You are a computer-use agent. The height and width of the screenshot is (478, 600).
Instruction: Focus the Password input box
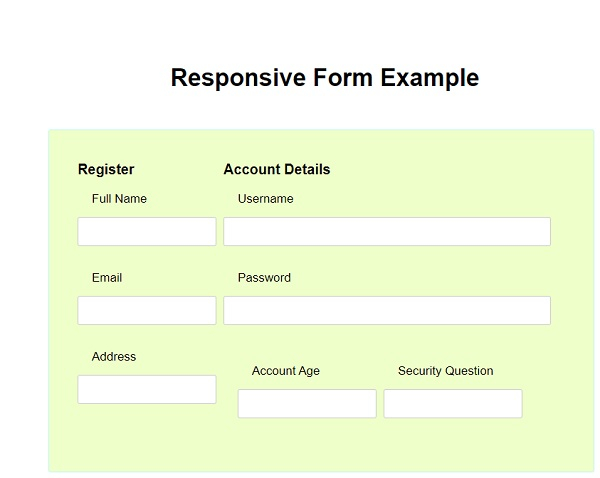[x=386, y=310]
